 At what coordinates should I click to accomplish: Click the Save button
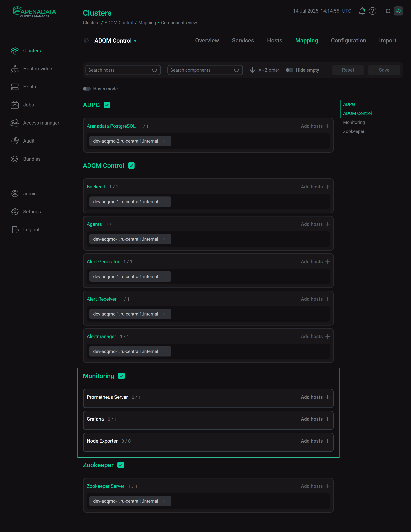click(x=384, y=70)
